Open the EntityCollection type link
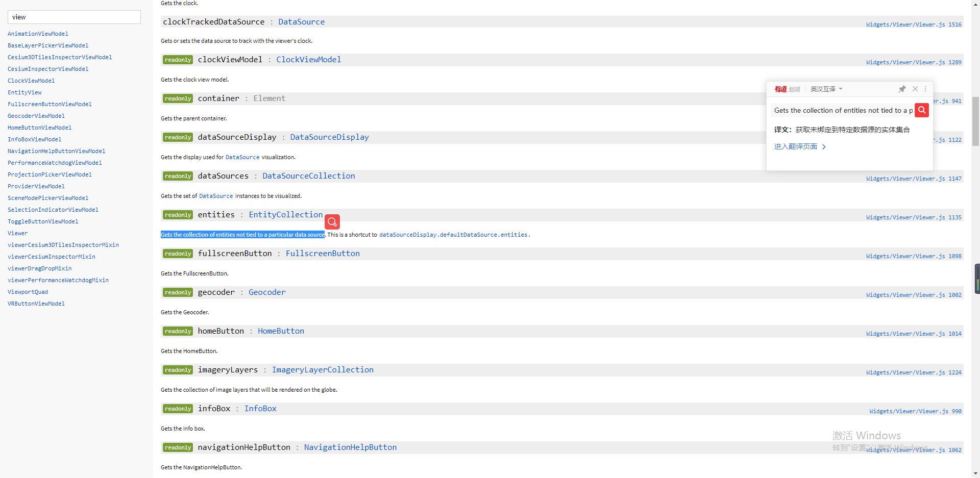The height and width of the screenshot is (478, 980). [x=285, y=215]
